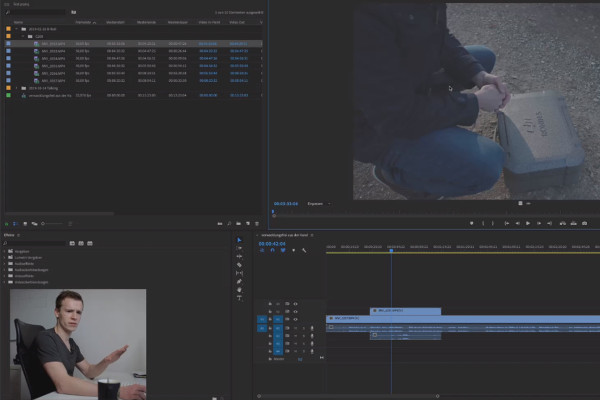Go to In point in Program Monitor

tap(507, 223)
